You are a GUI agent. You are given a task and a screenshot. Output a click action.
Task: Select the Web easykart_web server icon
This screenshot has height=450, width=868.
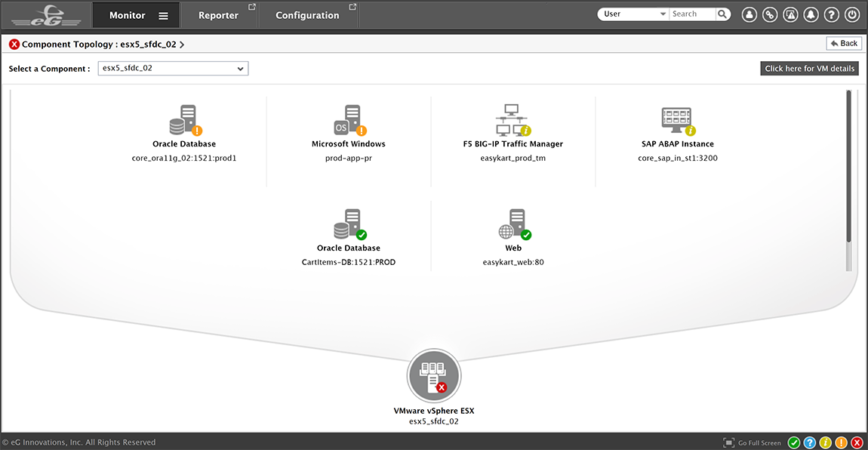click(514, 224)
